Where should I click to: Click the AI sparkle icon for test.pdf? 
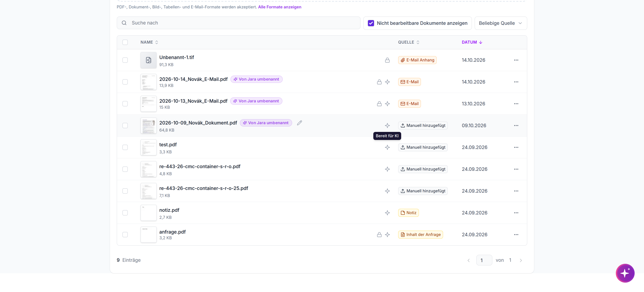click(387, 147)
